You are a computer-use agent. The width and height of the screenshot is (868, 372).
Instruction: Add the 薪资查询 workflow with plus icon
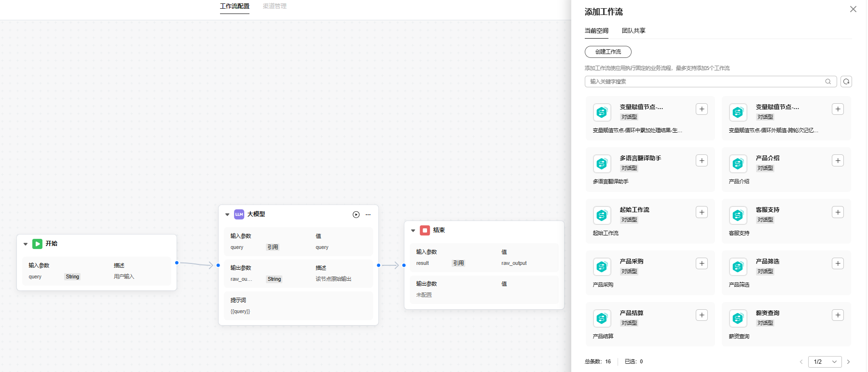click(x=838, y=315)
